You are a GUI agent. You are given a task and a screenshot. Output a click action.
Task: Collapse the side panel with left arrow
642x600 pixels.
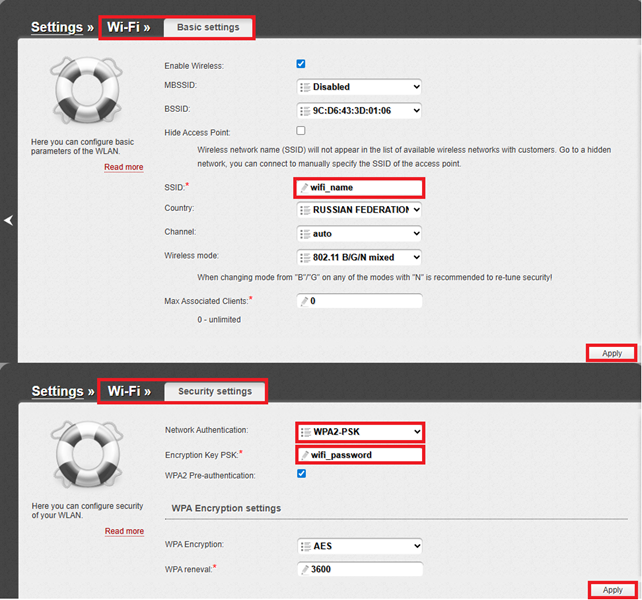[8, 220]
